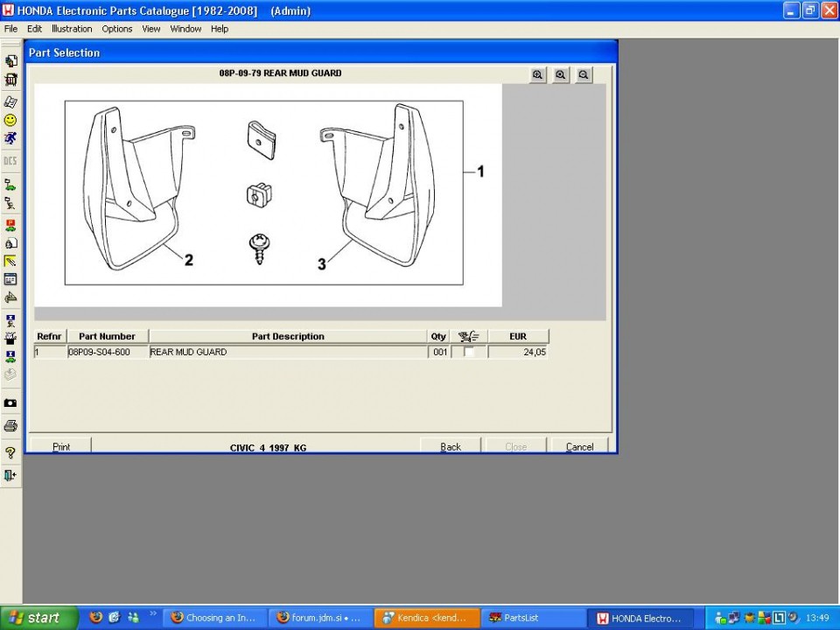
Task: Click the camera snapshot toolbar icon
Action: [x=10, y=402]
